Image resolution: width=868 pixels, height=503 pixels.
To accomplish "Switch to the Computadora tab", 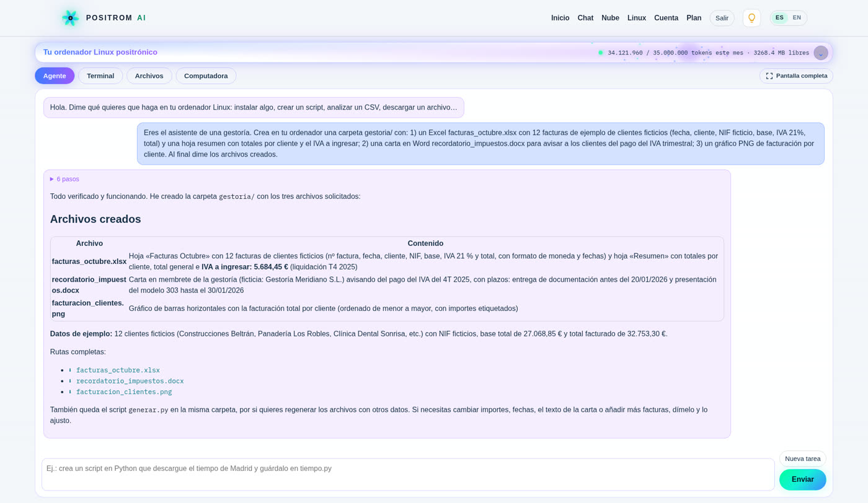I will [x=206, y=76].
